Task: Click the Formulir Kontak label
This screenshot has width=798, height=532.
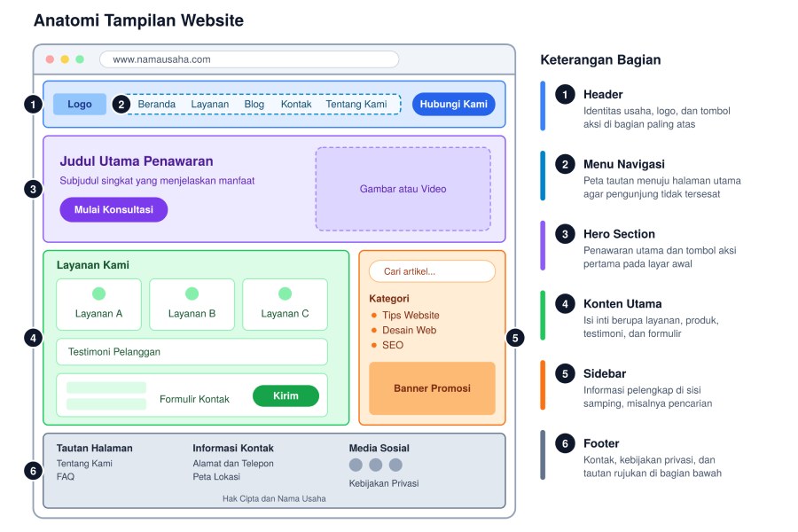Action: coord(194,399)
